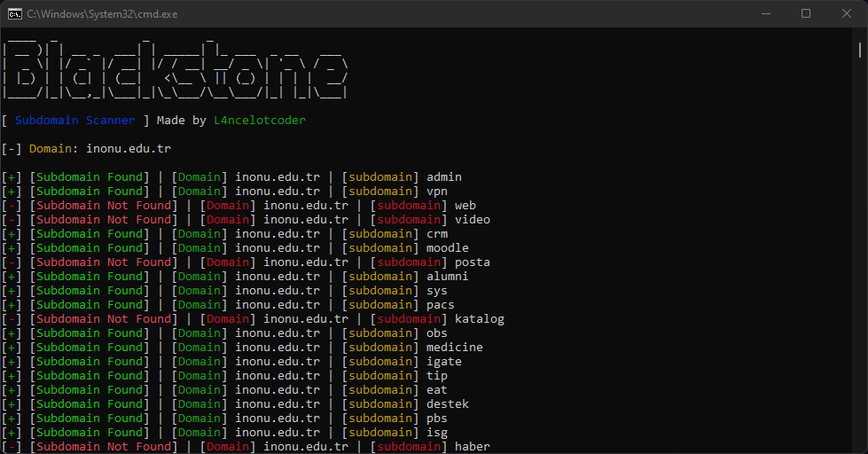This screenshot has height=454, width=868.
Task: Click the 'haber' subdomain not found entry
Action: click(473, 447)
